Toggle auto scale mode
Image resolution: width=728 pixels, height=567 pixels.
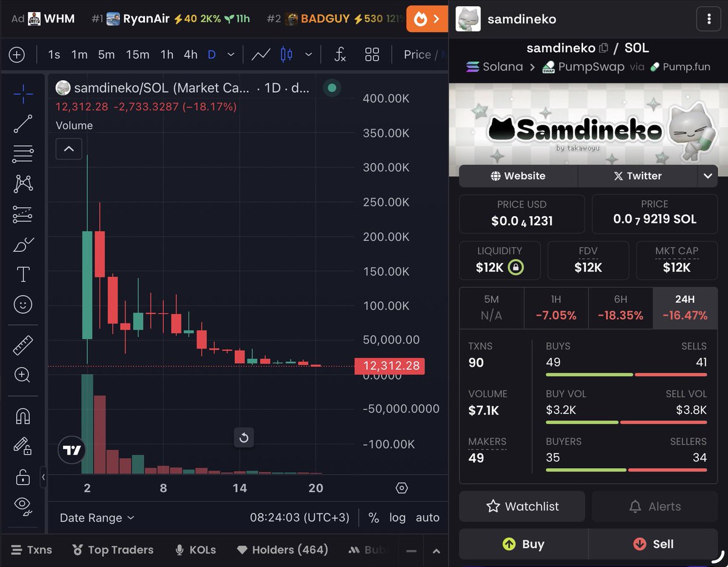click(427, 518)
